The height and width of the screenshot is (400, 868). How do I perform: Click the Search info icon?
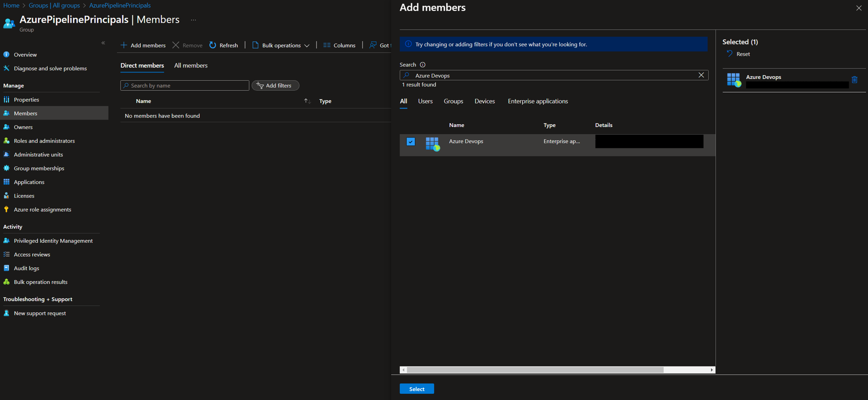pyautogui.click(x=423, y=65)
